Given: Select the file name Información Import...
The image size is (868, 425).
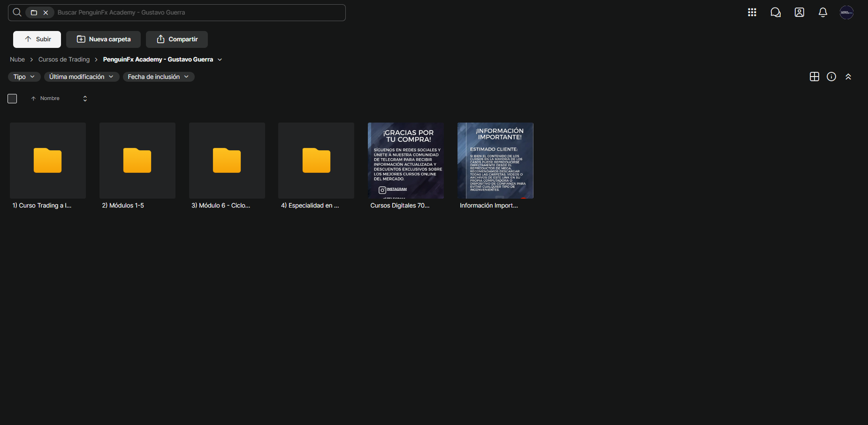Looking at the screenshot, I should point(489,206).
